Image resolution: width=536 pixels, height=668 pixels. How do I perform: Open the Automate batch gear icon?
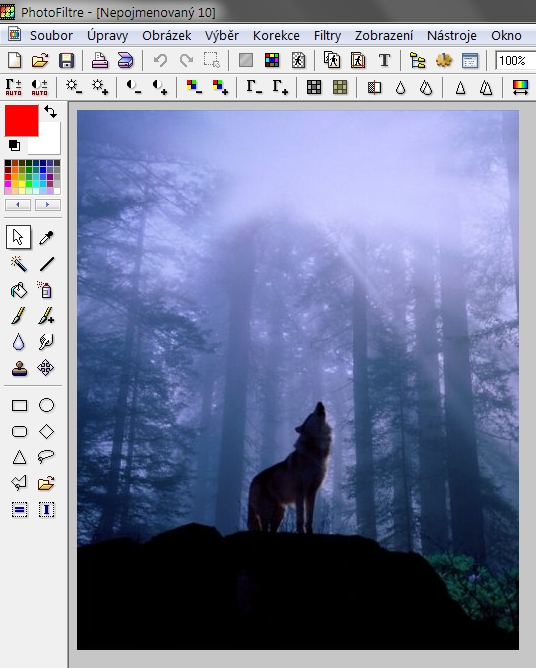click(444, 60)
